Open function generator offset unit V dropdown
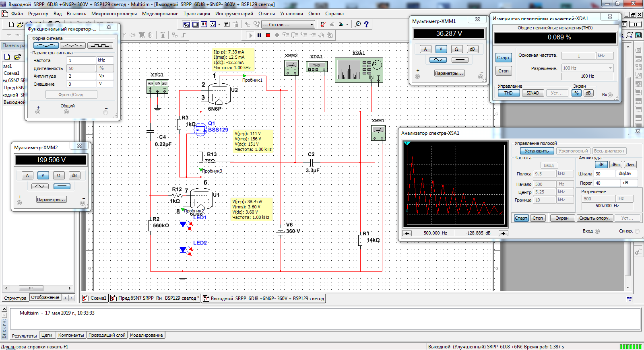Image resolution: width=644 pixels, height=350 pixels. (105, 84)
